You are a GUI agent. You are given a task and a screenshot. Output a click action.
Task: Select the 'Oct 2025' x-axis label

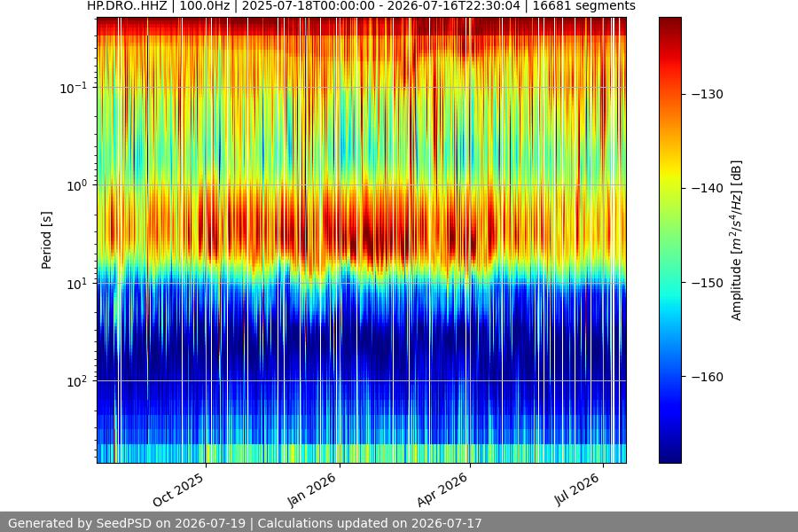pos(178,489)
